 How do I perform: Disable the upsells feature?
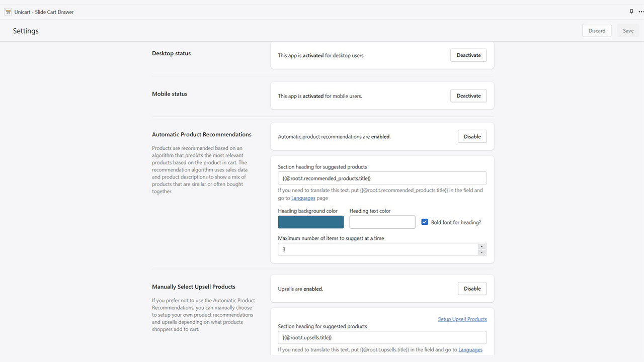click(x=472, y=288)
